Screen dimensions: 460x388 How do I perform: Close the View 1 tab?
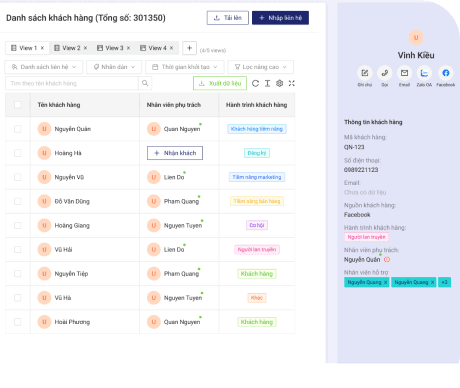click(x=42, y=48)
